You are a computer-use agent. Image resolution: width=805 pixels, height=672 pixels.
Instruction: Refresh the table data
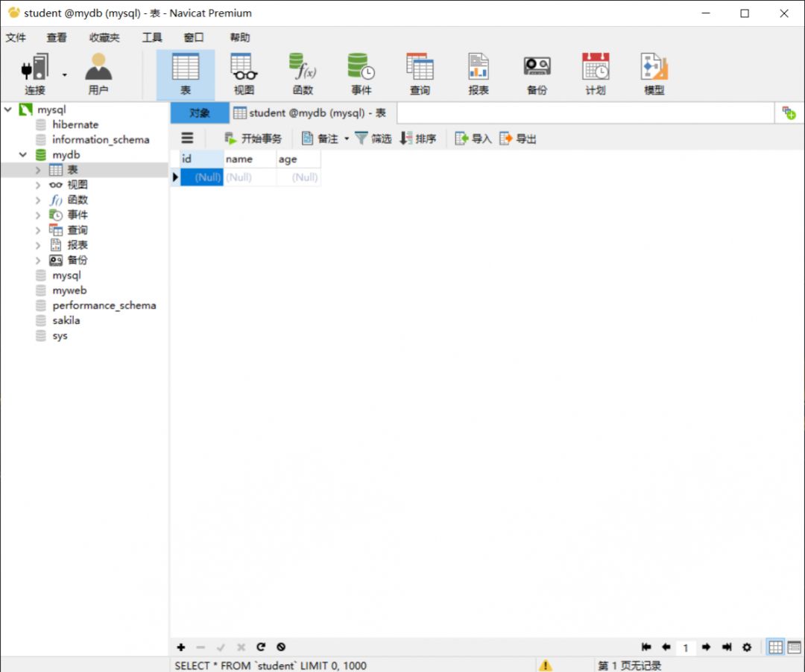pos(261,647)
